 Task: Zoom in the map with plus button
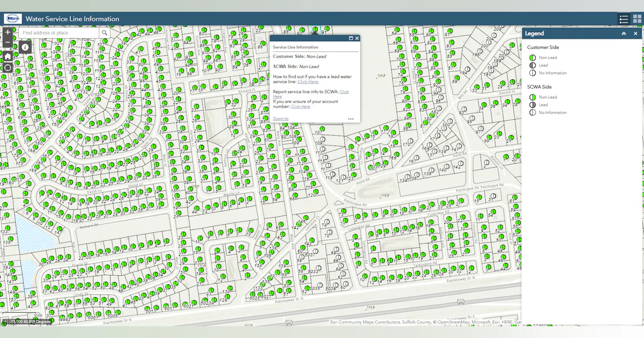8,32
